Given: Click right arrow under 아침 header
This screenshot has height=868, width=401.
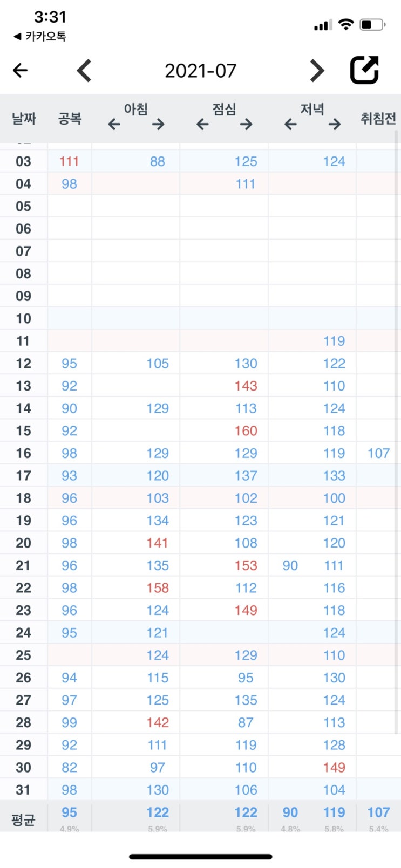Looking at the screenshot, I should (x=158, y=125).
